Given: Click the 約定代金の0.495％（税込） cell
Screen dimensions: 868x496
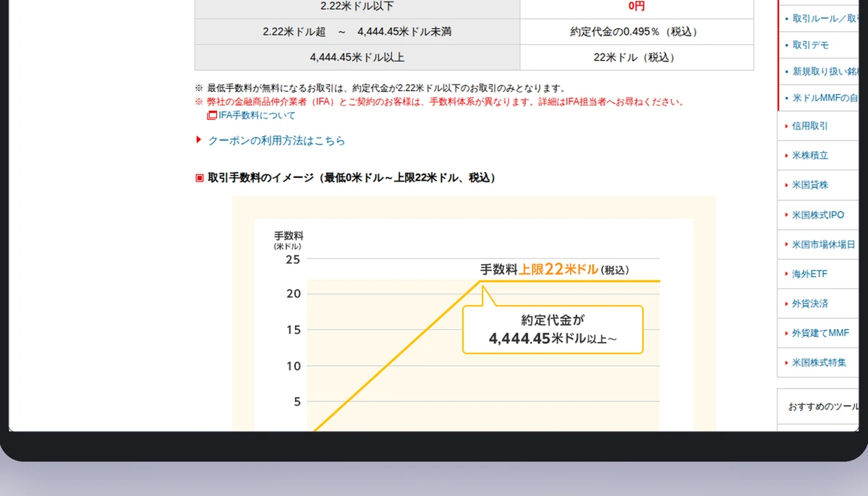Looking at the screenshot, I should (637, 32).
